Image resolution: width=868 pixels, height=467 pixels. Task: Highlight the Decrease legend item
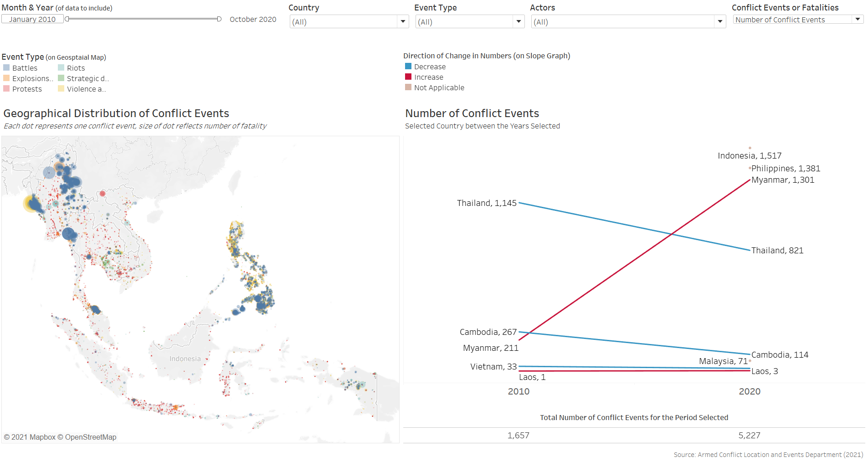pos(430,67)
